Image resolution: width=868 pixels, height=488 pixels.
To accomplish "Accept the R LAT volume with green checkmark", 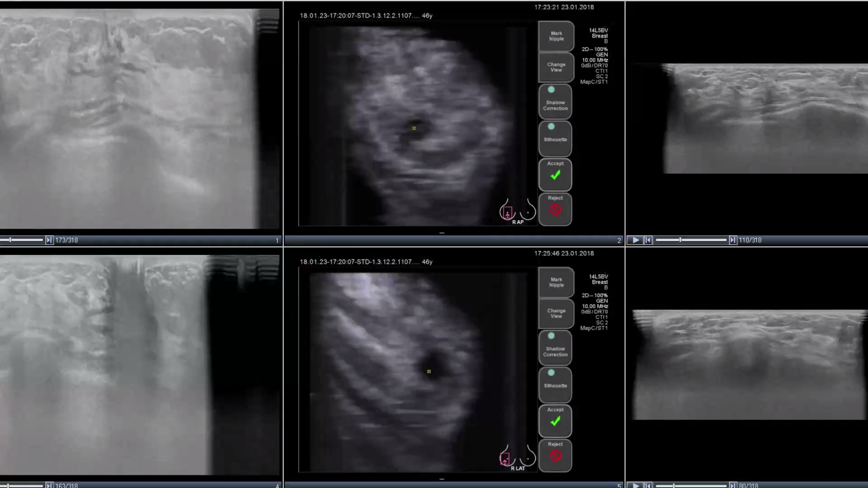I will (x=555, y=421).
